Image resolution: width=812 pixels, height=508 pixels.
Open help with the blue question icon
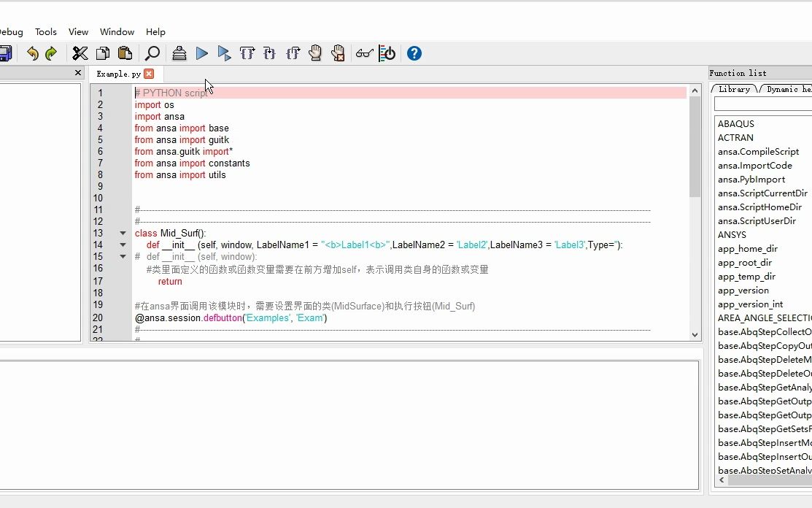point(414,53)
